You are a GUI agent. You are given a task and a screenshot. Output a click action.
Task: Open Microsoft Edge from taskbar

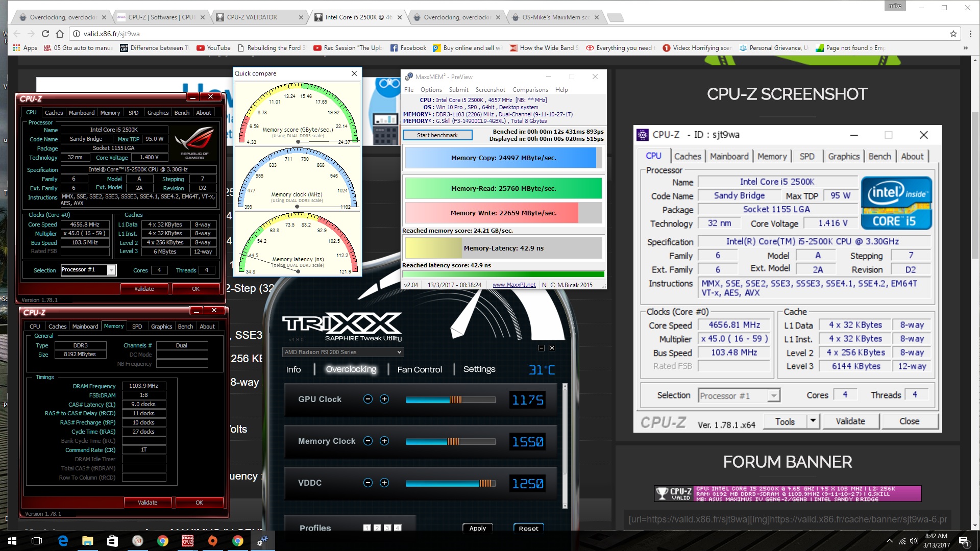click(62, 541)
